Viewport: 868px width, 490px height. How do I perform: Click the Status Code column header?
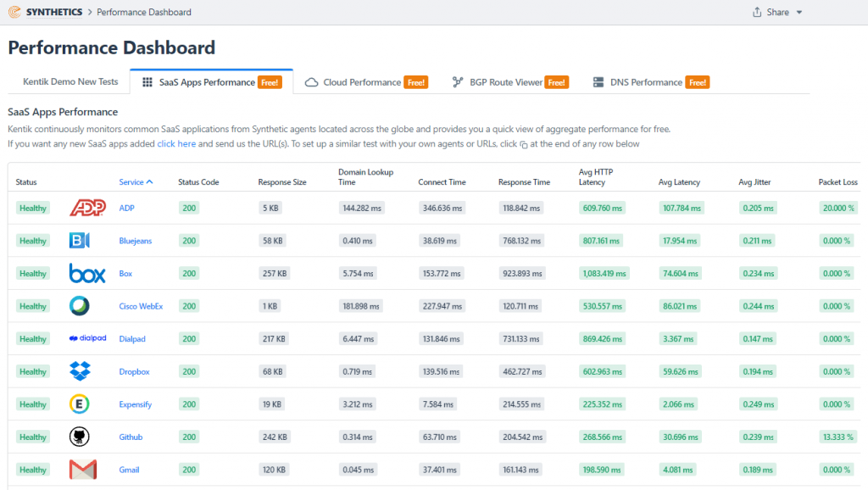click(x=198, y=181)
